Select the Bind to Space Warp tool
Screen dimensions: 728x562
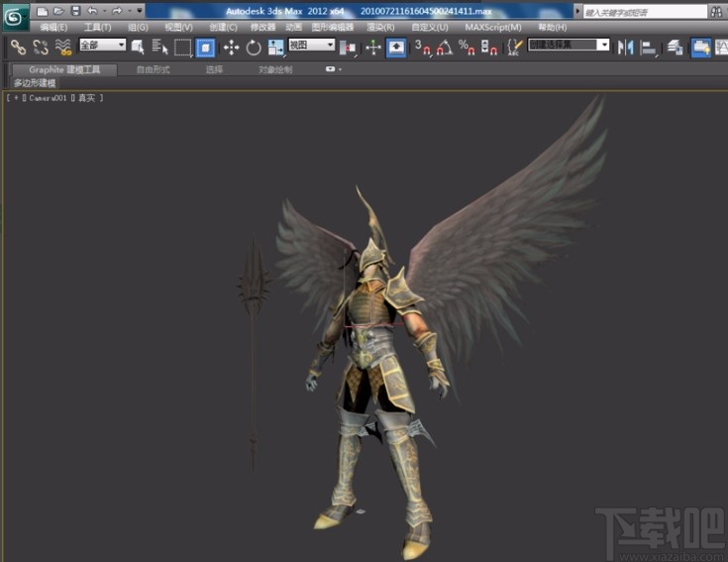pos(63,47)
